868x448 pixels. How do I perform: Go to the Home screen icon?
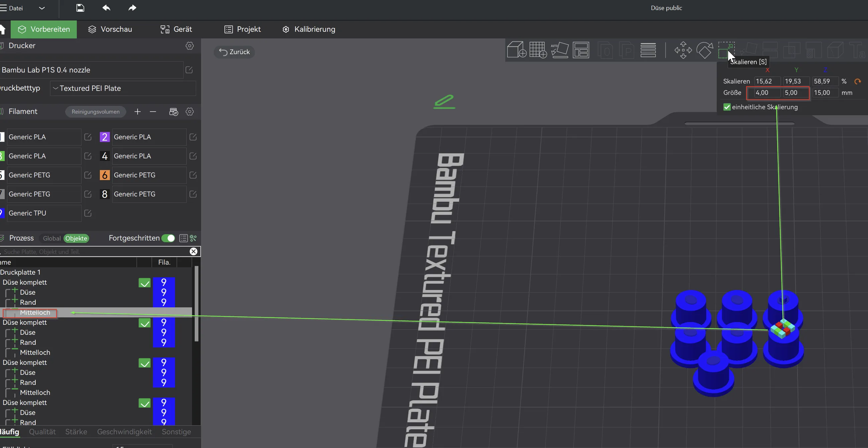tap(3, 29)
